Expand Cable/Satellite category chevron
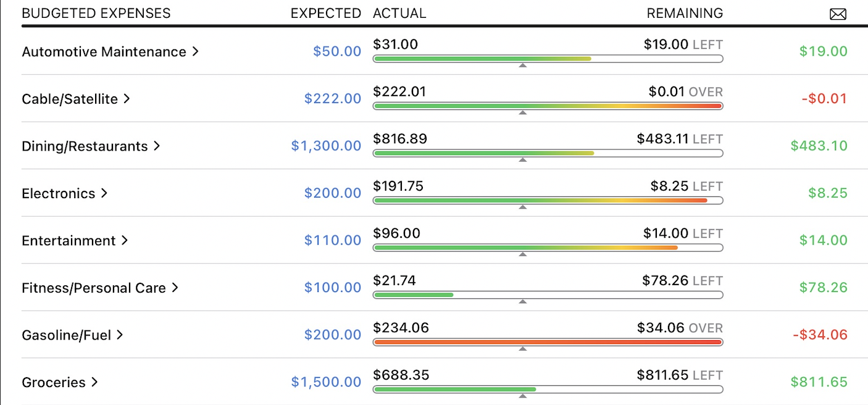This screenshot has height=405, width=868. click(x=127, y=99)
